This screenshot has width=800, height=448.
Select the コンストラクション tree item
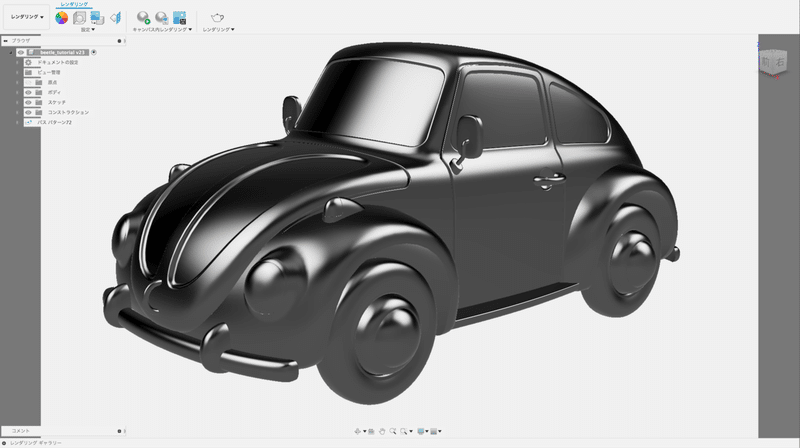pos(68,112)
